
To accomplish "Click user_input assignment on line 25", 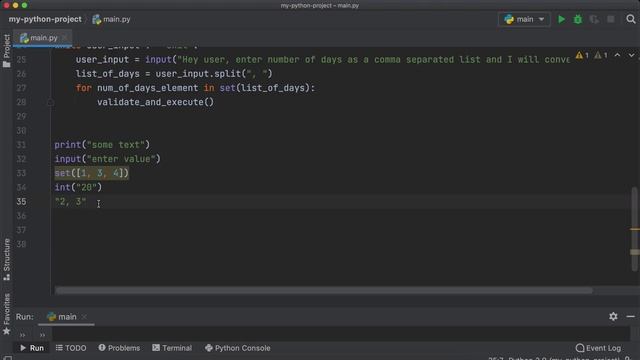I will click(322, 60).
